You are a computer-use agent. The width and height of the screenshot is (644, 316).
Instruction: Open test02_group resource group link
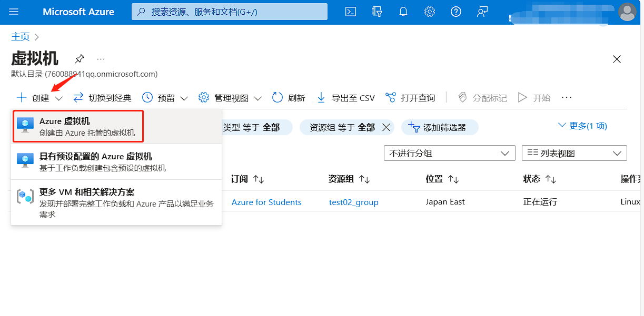pyautogui.click(x=353, y=202)
